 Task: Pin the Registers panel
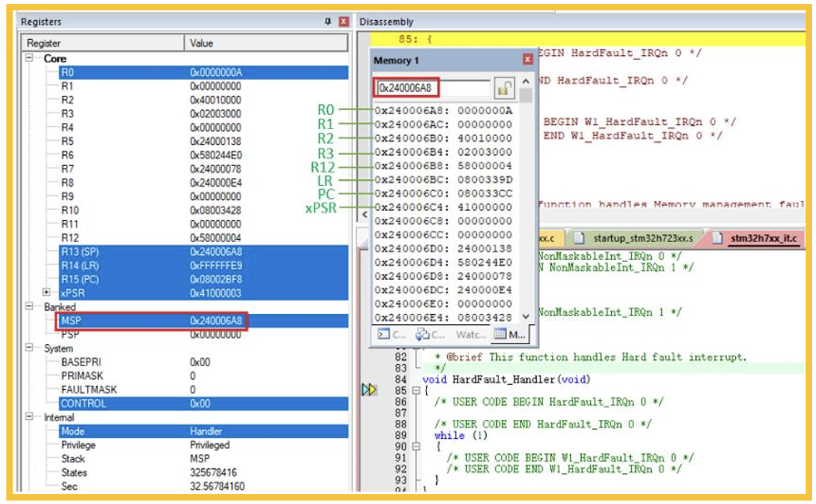(x=328, y=21)
